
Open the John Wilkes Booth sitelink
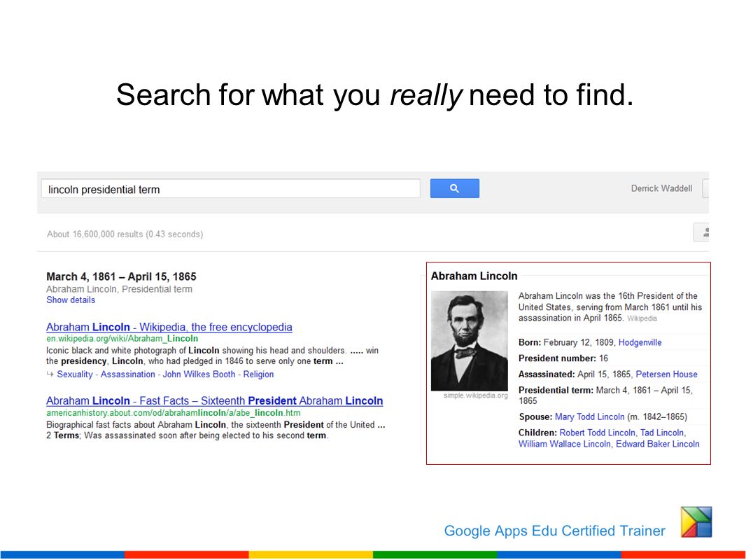point(199,374)
